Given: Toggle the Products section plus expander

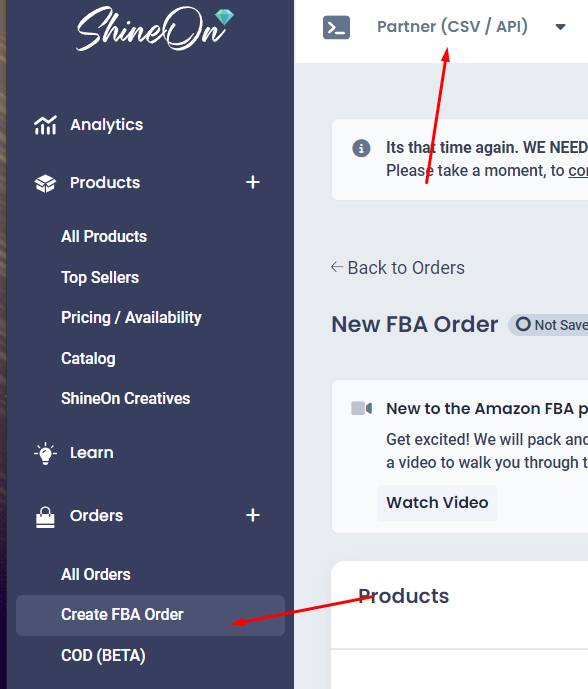Looking at the screenshot, I should 253,182.
